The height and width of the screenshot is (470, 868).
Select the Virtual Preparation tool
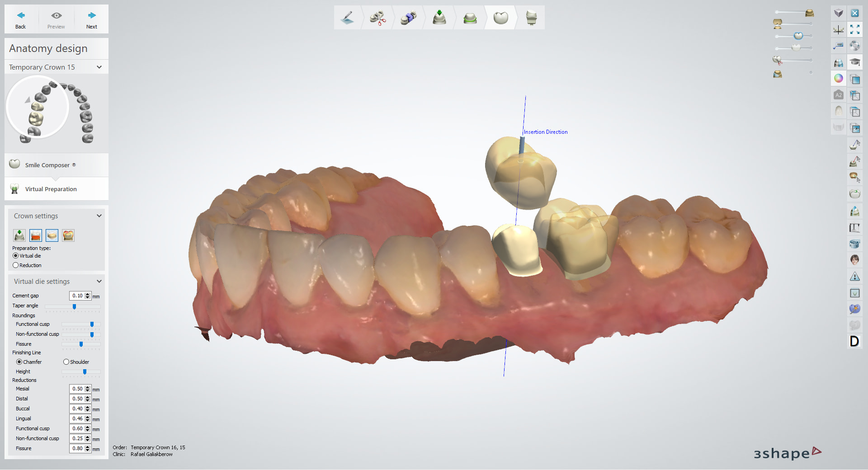pos(51,189)
